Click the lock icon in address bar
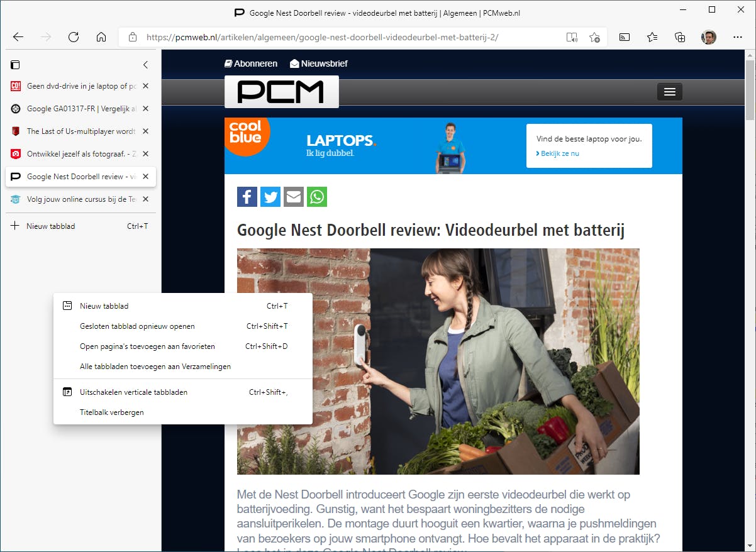756x552 pixels. click(133, 37)
